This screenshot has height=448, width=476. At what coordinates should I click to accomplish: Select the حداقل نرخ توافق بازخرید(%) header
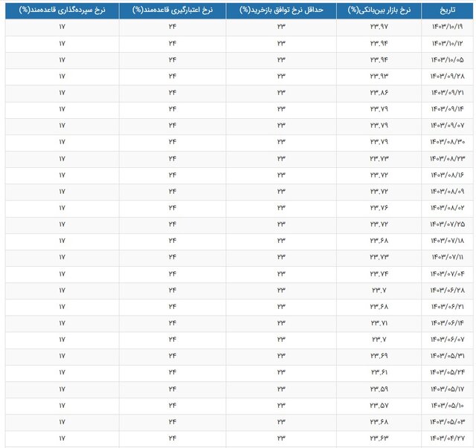tap(281, 10)
